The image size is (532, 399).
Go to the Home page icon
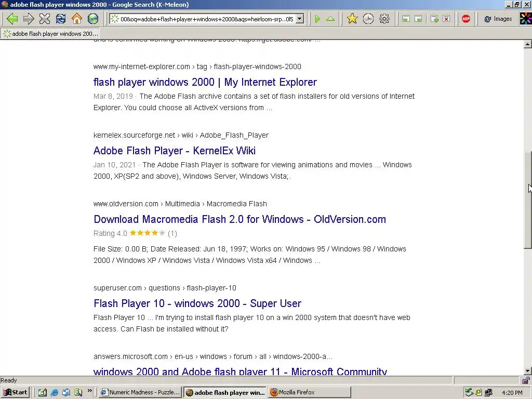click(77, 19)
